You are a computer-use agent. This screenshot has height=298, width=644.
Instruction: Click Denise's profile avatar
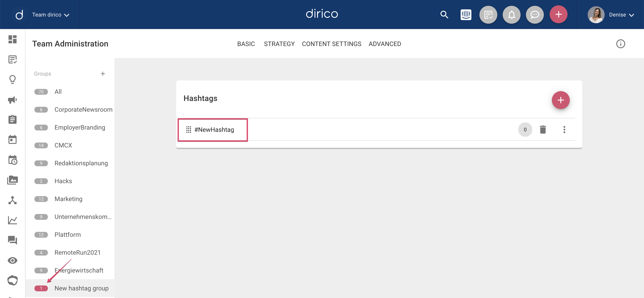click(x=596, y=15)
